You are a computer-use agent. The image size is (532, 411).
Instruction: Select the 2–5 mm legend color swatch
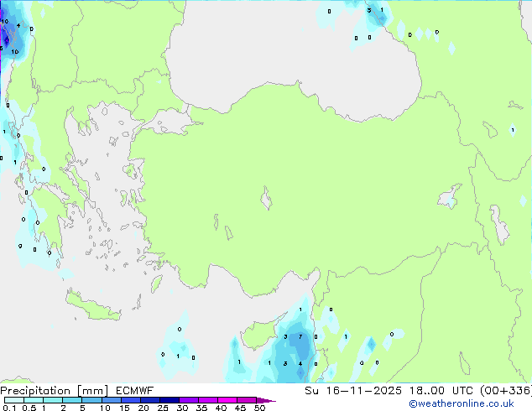click(72, 400)
